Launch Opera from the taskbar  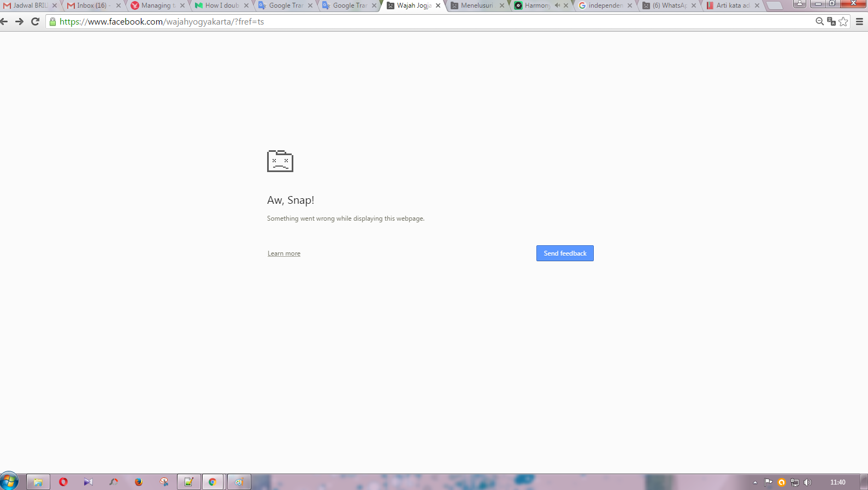[63, 482]
